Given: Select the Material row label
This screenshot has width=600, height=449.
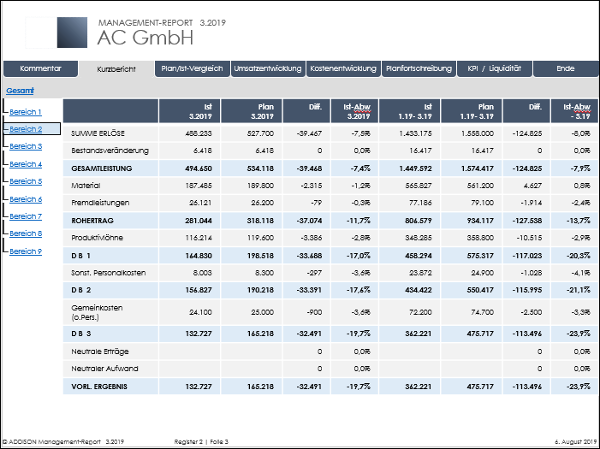Looking at the screenshot, I should pyautogui.click(x=86, y=186).
